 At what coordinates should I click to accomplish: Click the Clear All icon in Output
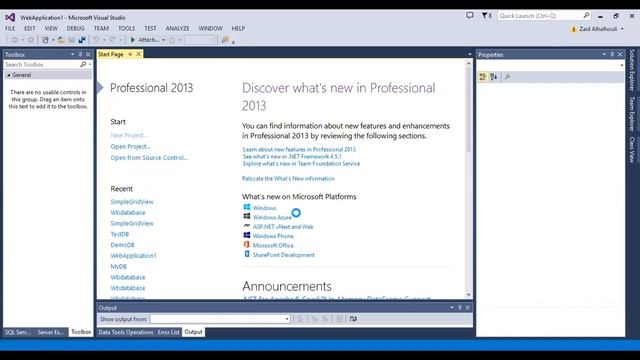pos(339,319)
